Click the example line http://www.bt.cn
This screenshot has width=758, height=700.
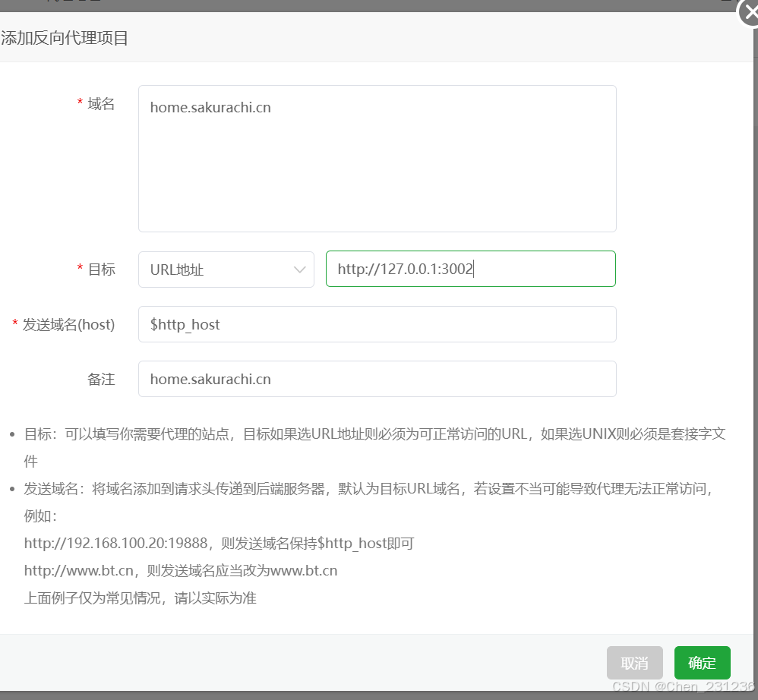coord(79,570)
